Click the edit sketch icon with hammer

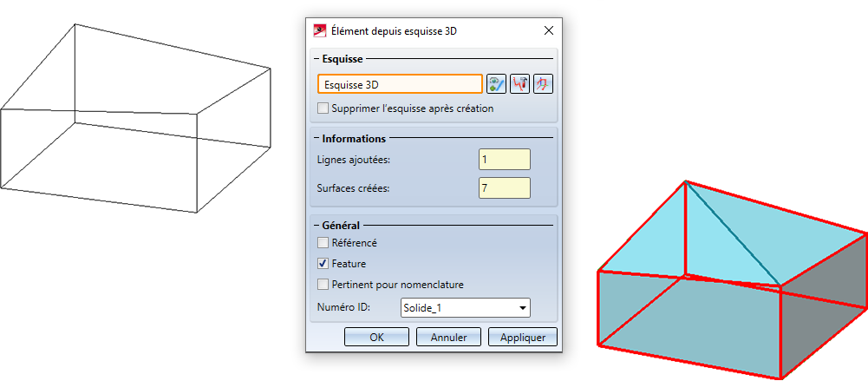(x=519, y=84)
